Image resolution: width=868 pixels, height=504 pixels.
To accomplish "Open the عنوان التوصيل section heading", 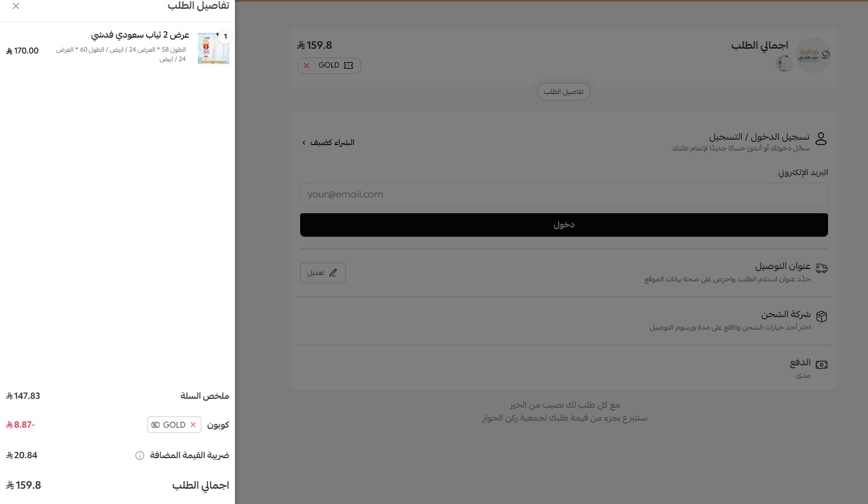I will [x=783, y=266].
